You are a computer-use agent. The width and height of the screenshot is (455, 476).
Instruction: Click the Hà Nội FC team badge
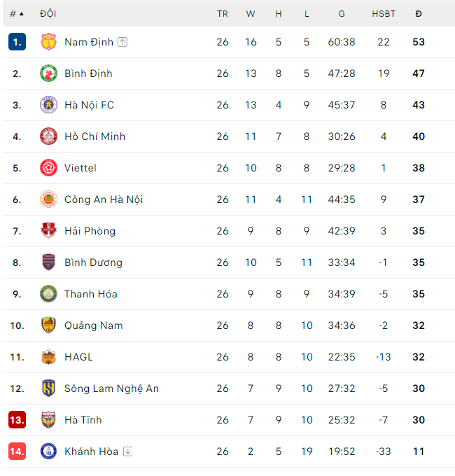[48, 105]
